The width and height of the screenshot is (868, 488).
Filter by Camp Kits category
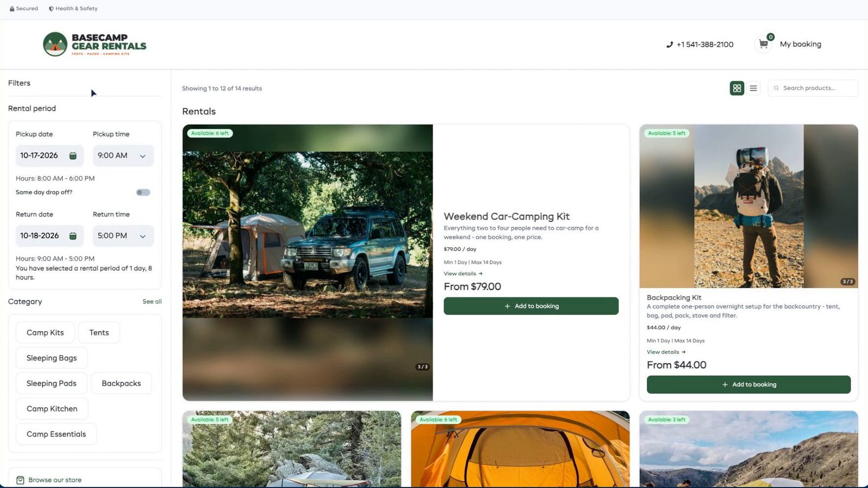[45, 333]
